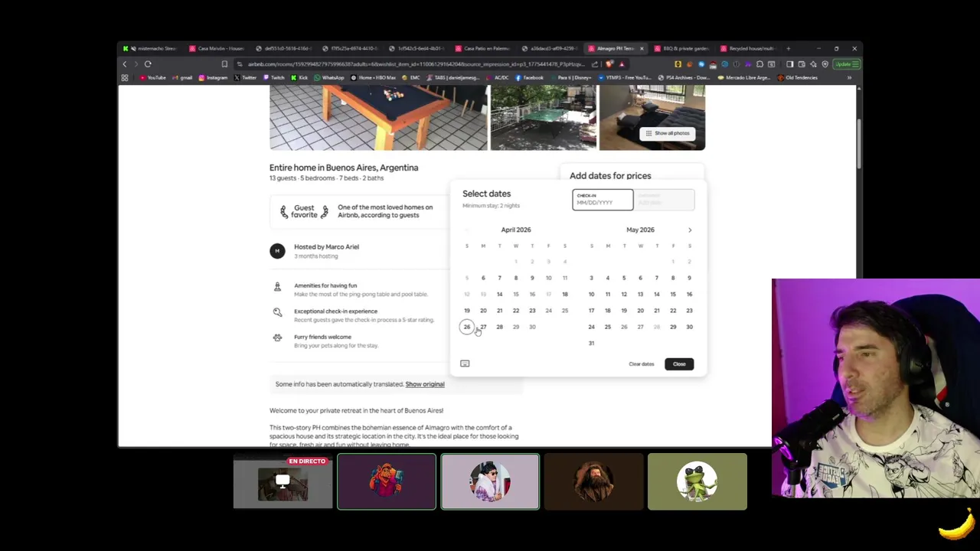Select April 28 in calendar
This screenshot has height=551, width=980.
point(499,327)
